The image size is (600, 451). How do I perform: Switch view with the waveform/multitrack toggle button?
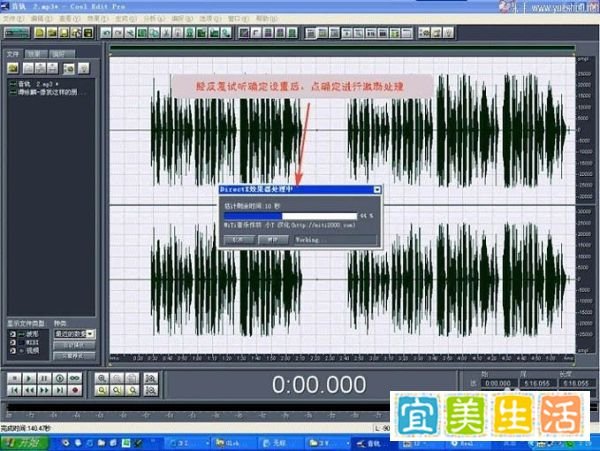pyautogui.click(x=17, y=33)
